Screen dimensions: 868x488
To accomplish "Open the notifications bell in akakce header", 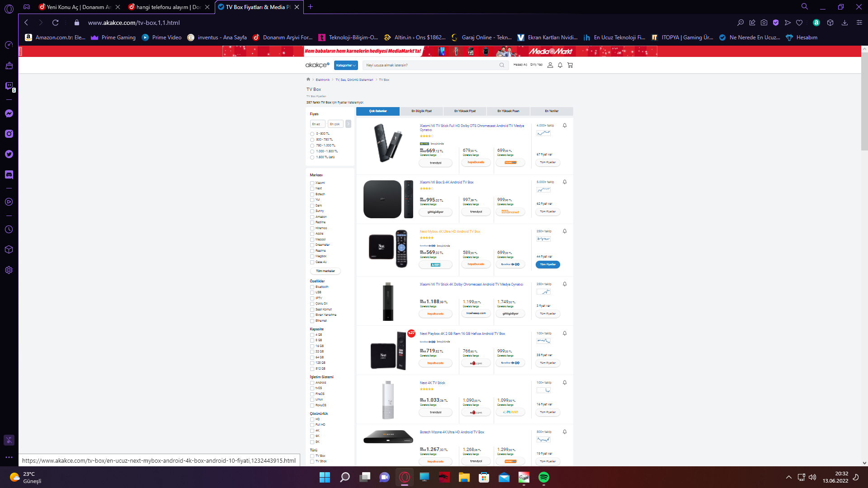I will [x=560, y=65].
